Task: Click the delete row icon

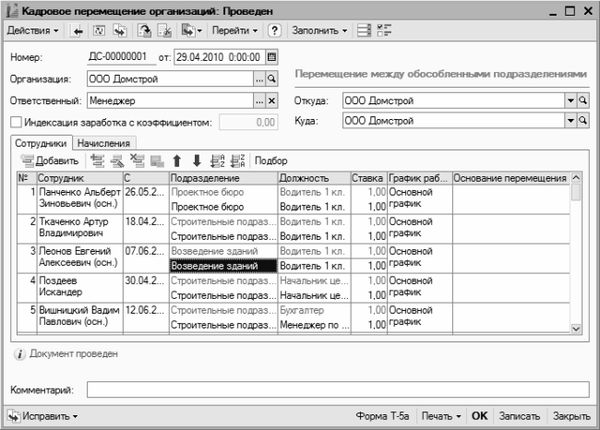Action: click(137, 161)
